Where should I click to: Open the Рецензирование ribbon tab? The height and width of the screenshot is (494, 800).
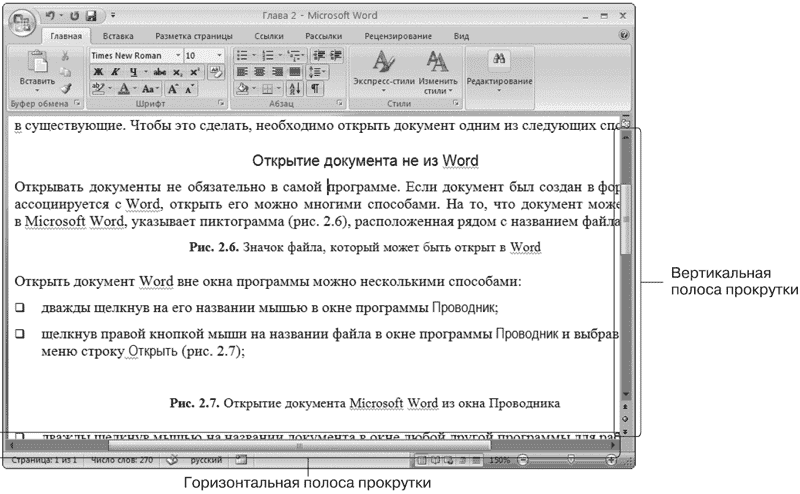(398, 36)
